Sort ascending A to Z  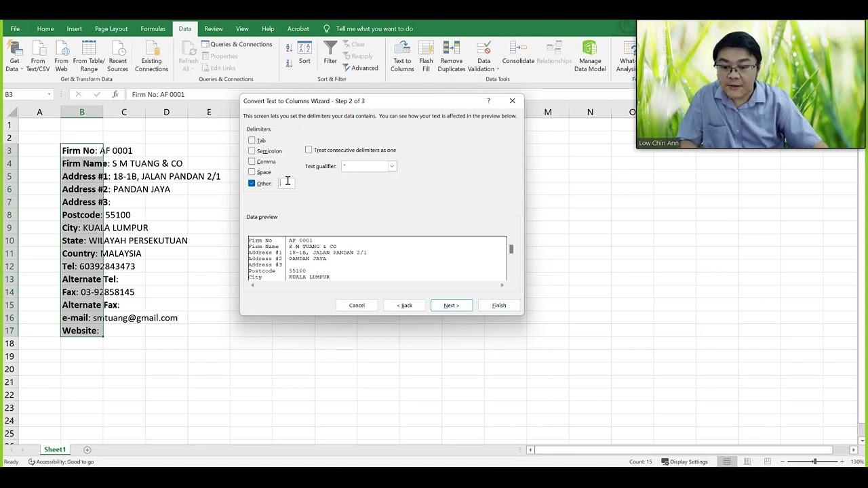(289, 48)
